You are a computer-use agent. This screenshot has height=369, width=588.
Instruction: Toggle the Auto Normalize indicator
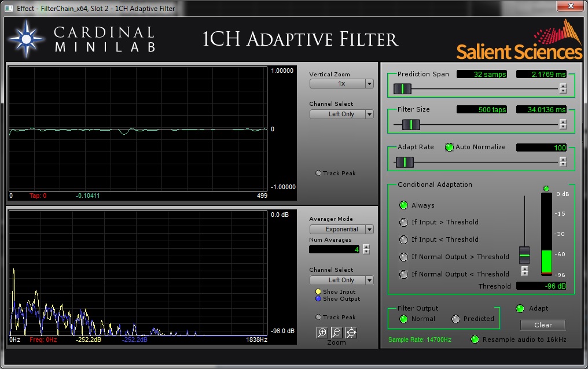449,147
